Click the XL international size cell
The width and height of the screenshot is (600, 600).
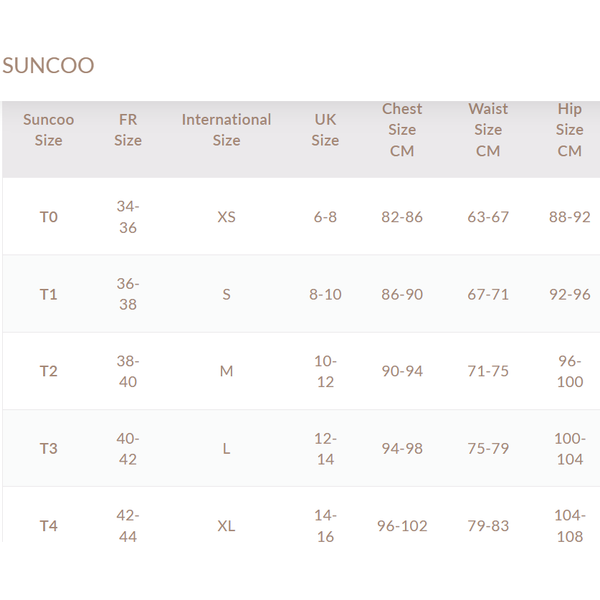pos(226,526)
